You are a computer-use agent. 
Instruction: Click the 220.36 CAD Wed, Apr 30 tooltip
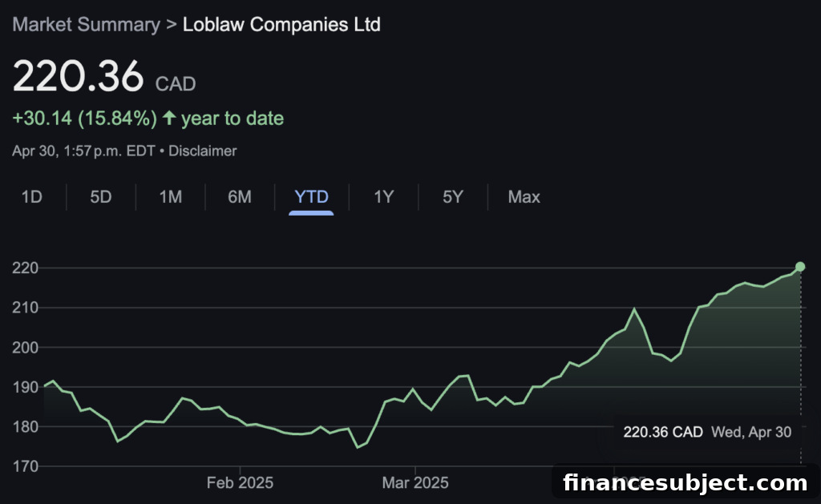click(x=707, y=432)
